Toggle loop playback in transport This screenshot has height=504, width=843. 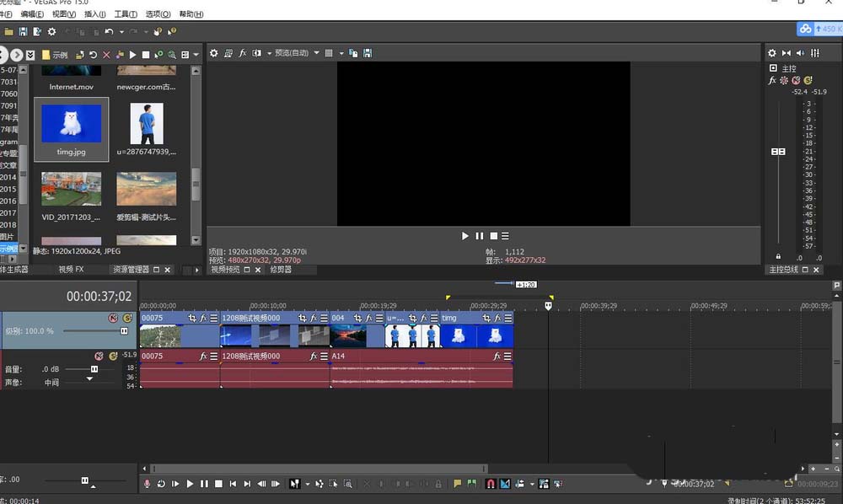[161, 484]
